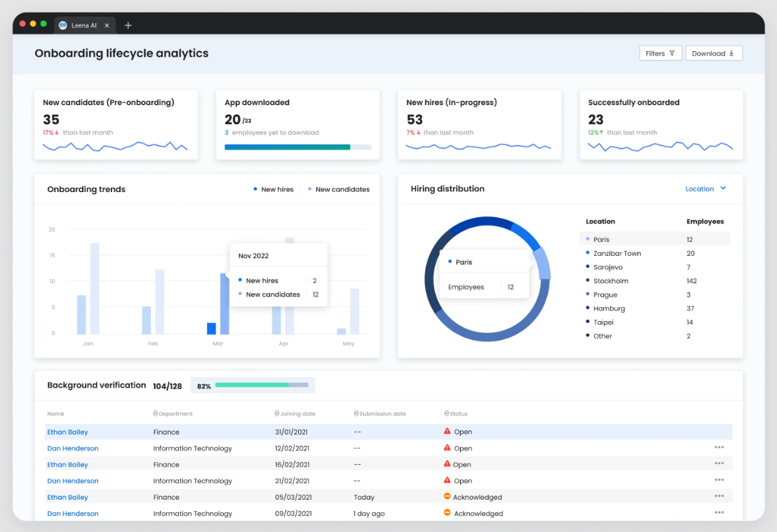
Task: Open the Filters panel from the header
Action: (660, 53)
